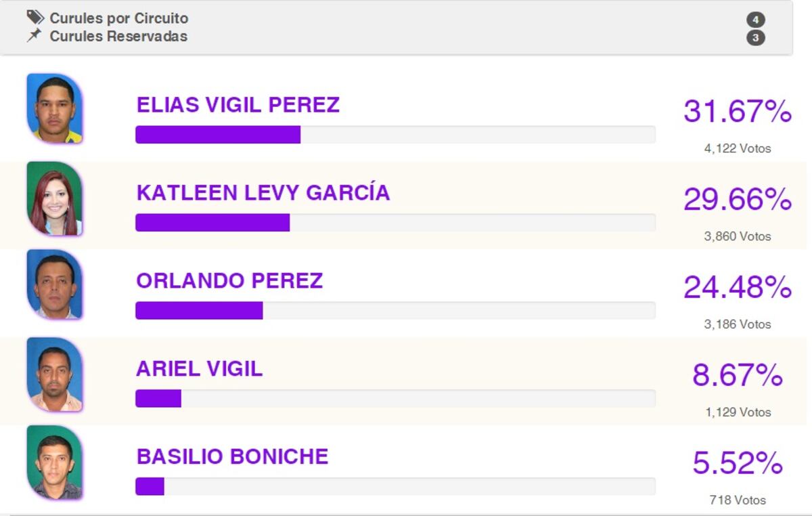The image size is (812, 516).
Task: Click Elias Vigil Perez's vote progress bar
Action: tap(395, 135)
